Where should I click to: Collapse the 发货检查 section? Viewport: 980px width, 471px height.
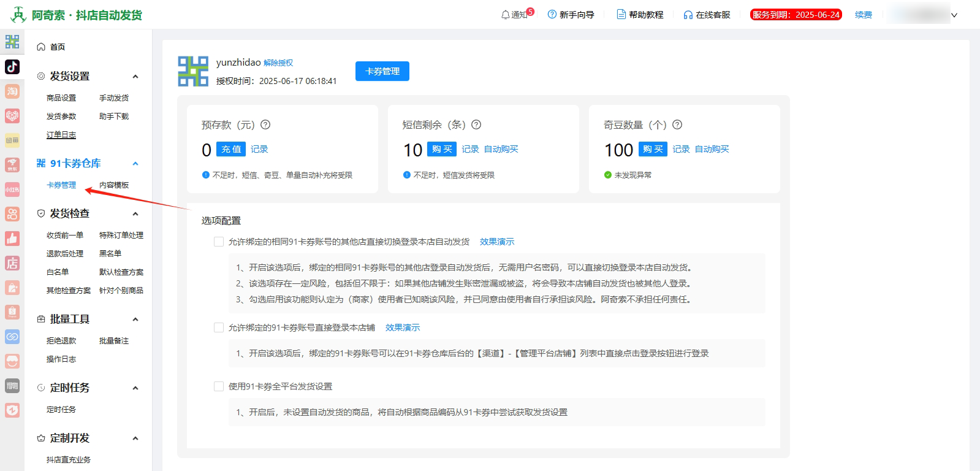coord(135,214)
